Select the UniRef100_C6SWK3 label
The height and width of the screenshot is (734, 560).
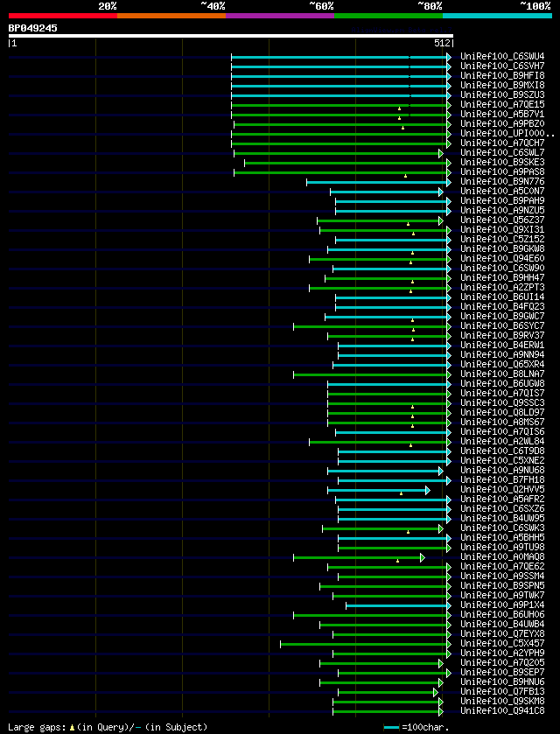[x=502, y=528]
